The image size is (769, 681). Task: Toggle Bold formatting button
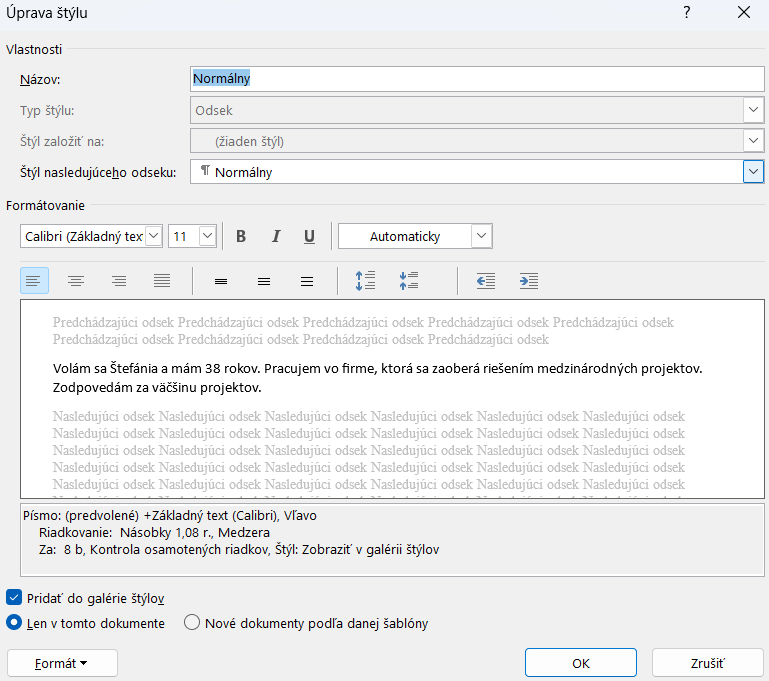pyautogui.click(x=241, y=236)
